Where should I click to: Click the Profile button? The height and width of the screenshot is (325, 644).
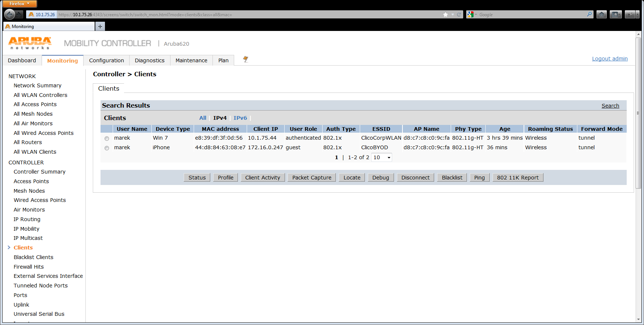coord(226,178)
